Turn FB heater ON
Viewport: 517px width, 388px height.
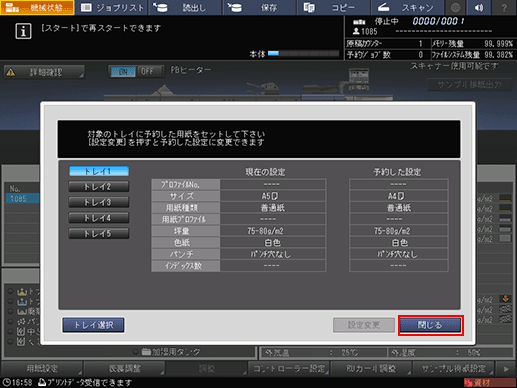123,71
